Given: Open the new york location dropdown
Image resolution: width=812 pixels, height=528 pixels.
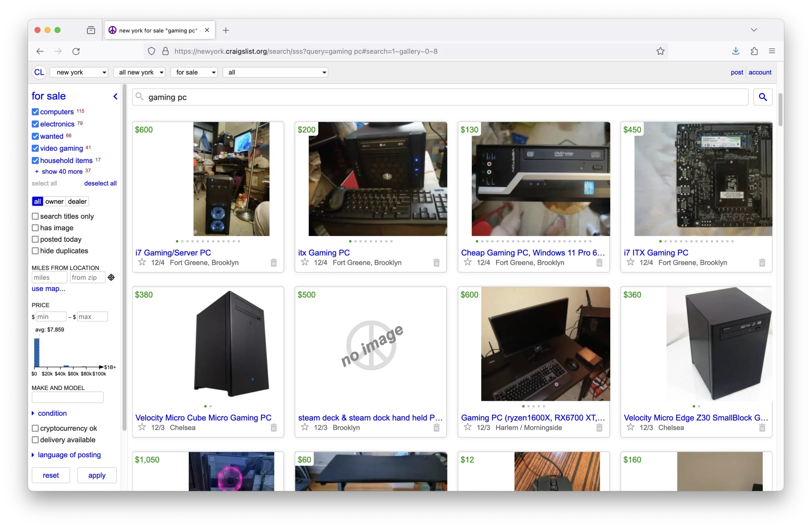Looking at the screenshot, I should point(79,72).
